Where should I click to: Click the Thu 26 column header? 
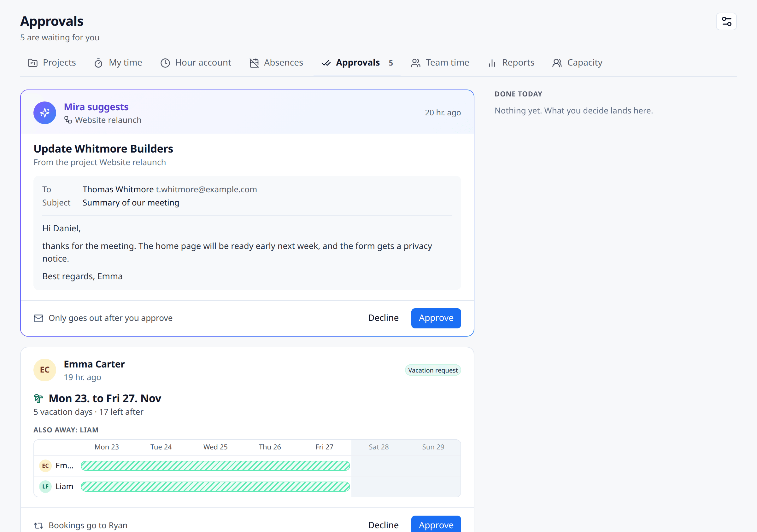point(270,447)
